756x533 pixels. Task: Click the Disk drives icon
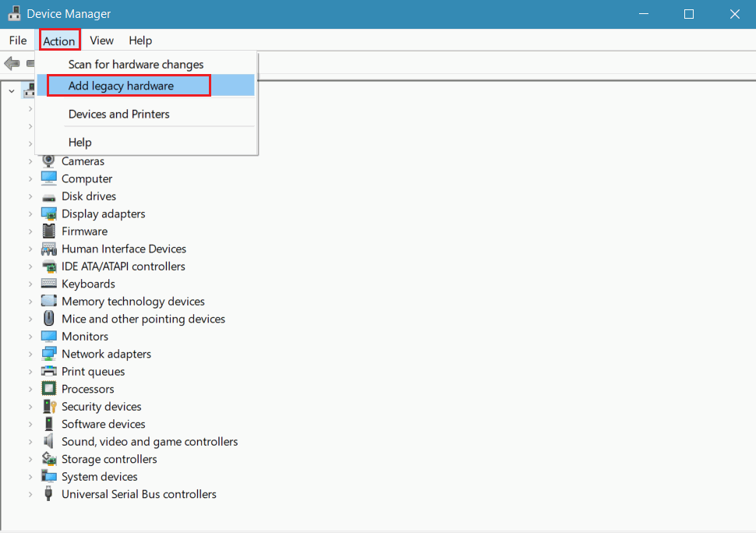coord(48,196)
